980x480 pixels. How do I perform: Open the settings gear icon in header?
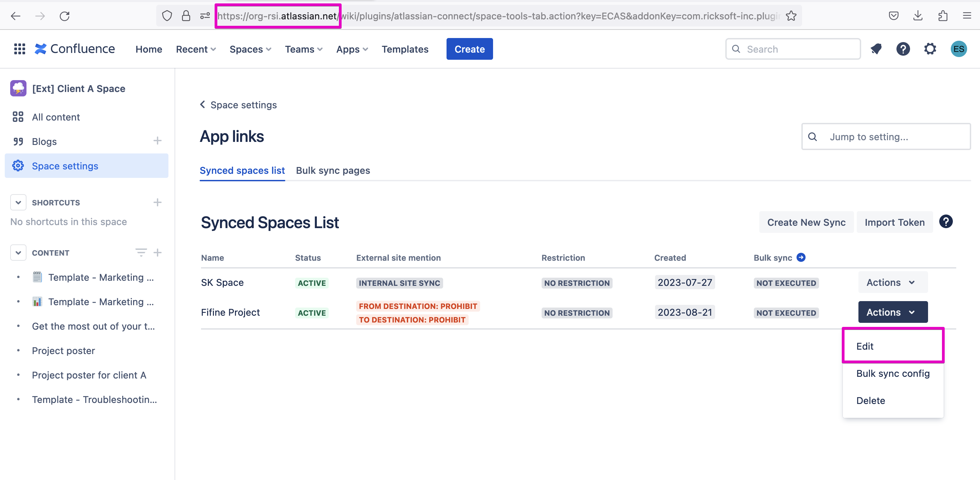pyautogui.click(x=930, y=49)
